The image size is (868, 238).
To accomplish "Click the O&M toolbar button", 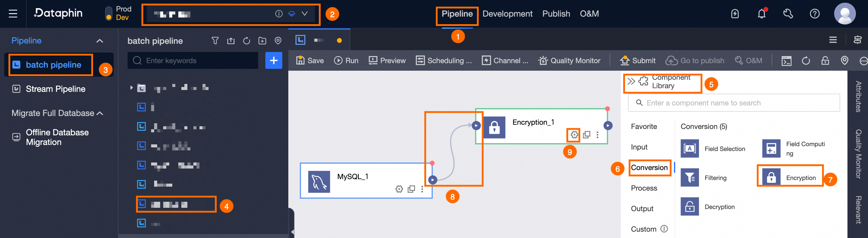I will pyautogui.click(x=748, y=61).
